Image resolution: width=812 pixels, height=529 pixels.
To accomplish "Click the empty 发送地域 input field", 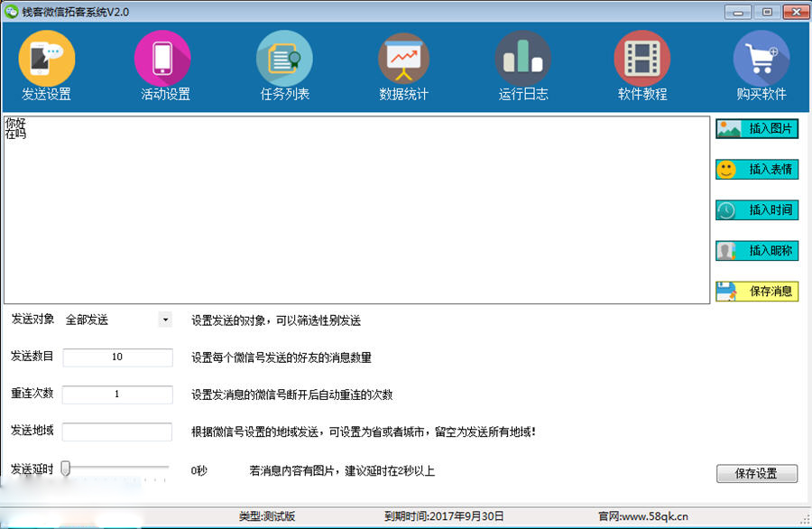I will click(x=117, y=432).
